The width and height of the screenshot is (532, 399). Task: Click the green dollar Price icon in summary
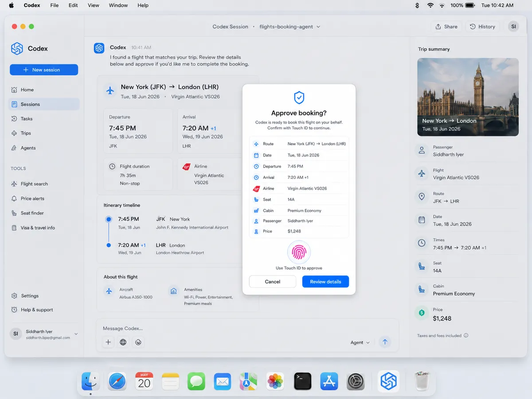pos(422,313)
